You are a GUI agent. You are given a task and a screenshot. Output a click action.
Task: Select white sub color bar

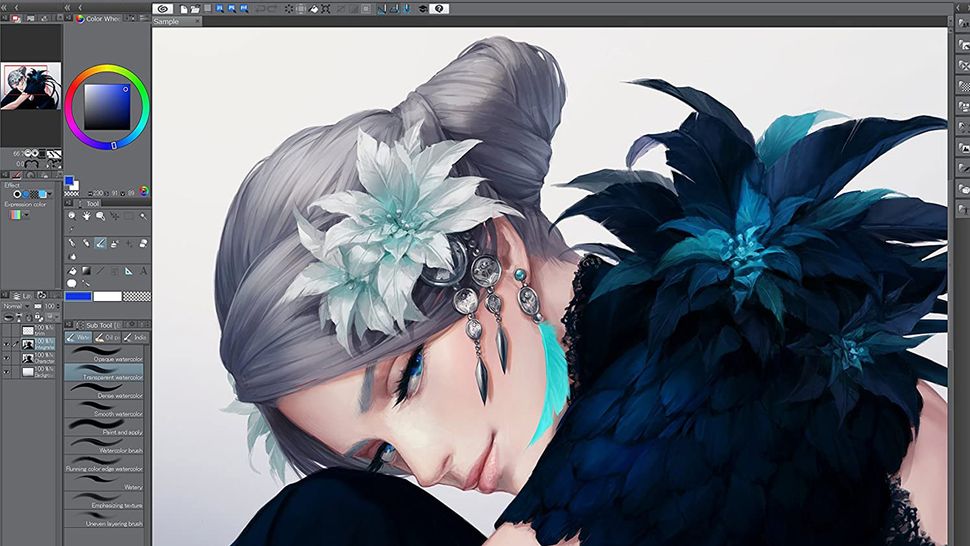(x=108, y=296)
